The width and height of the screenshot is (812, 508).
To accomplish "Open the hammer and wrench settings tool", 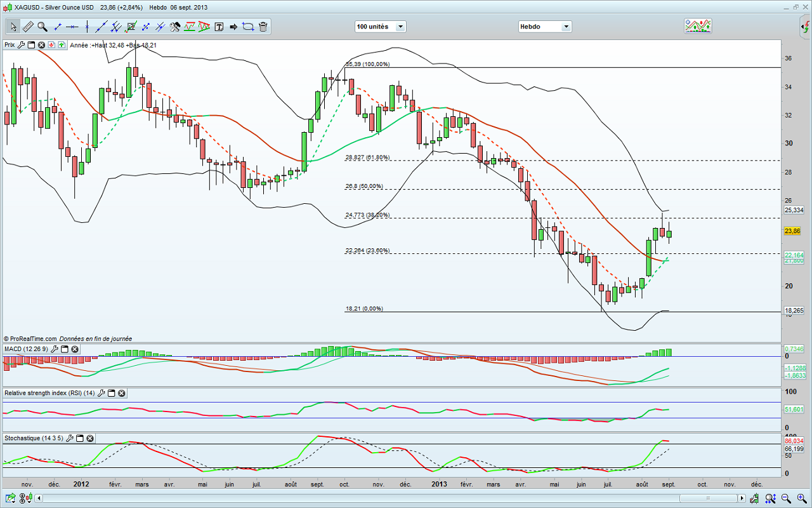I will pos(175,27).
